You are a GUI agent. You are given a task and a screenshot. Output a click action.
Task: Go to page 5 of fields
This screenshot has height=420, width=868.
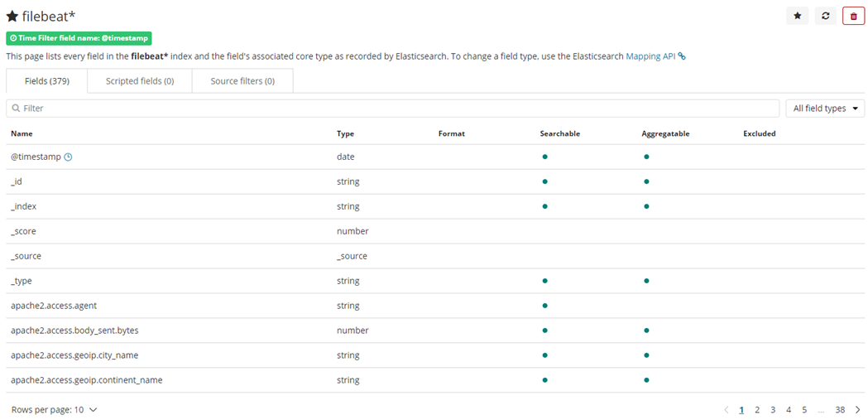[x=804, y=410]
